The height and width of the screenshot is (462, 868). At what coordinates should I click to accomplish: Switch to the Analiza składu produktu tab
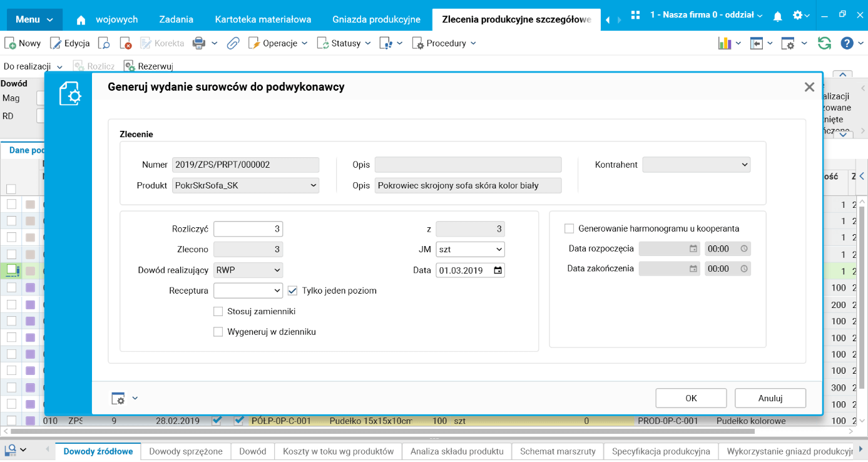pyautogui.click(x=457, y=451)
